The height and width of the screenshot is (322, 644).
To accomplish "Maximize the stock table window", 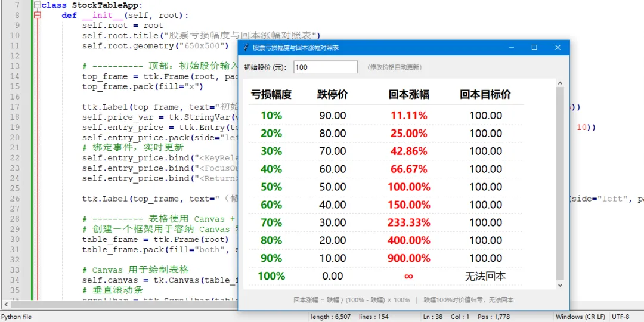I will click(x=534, y=48).
